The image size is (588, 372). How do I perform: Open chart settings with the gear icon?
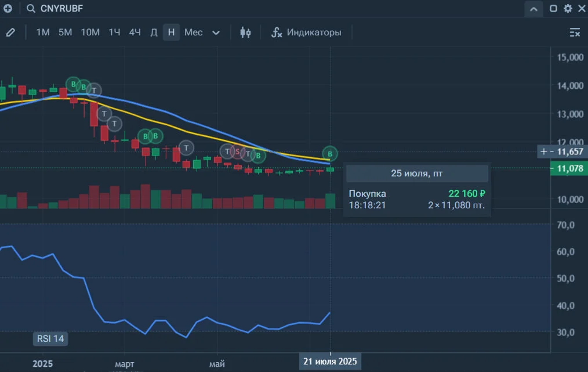568,8
